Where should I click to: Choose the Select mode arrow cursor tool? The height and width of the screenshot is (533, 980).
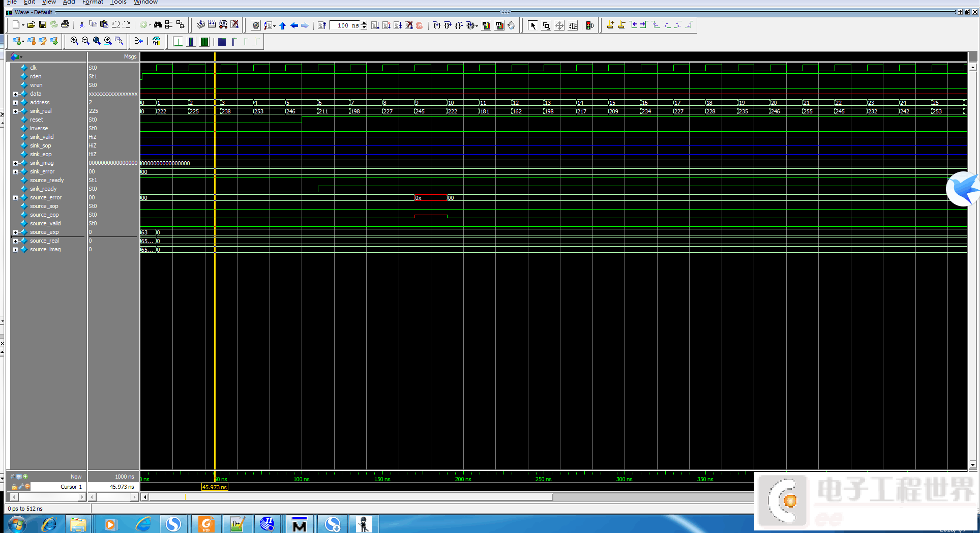[532, 25]
